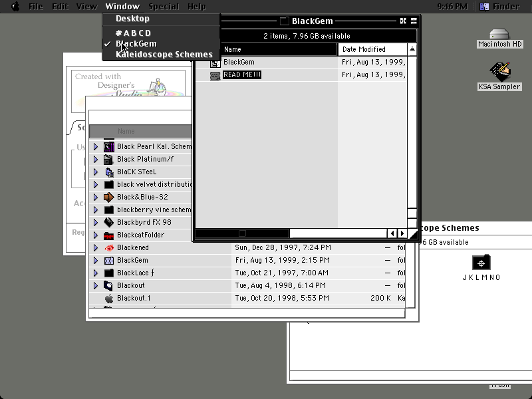532x399 pixels.
Task: Select the Black&Blue-S2 item icon
Action: click(x=109, y=197)
